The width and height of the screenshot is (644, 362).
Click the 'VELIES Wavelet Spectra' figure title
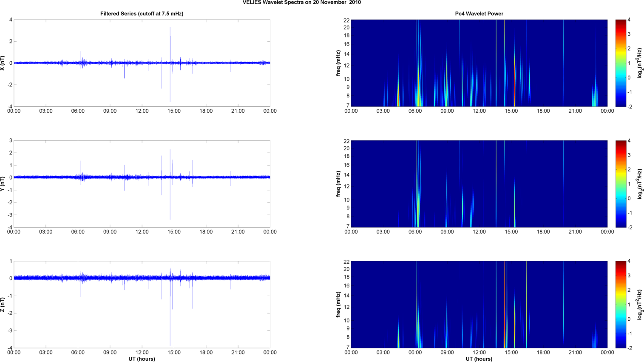coord(301,3)
